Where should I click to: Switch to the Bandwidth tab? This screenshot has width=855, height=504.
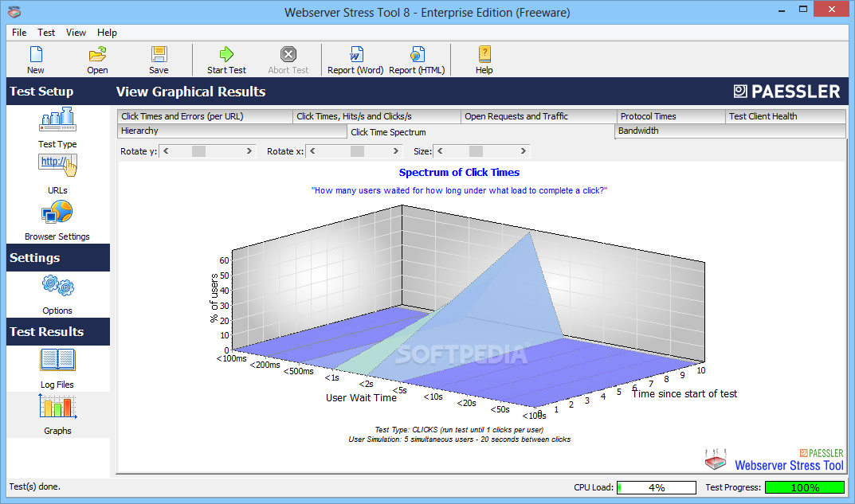tap(730, 131)
